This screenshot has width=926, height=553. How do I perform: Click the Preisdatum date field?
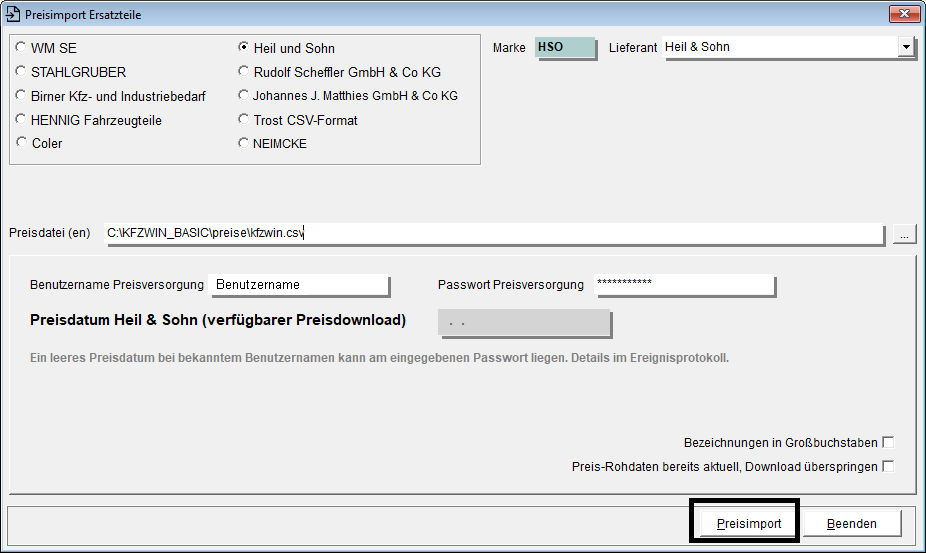tap(524, 323)
